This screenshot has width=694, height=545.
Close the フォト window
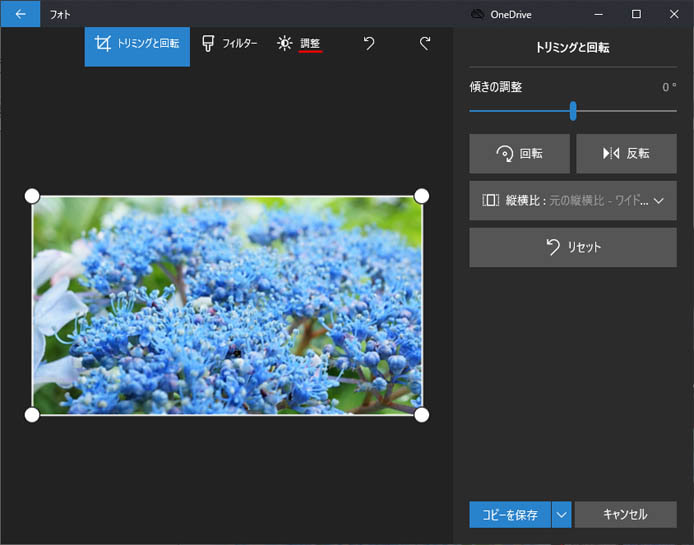[x=674, y=14]
